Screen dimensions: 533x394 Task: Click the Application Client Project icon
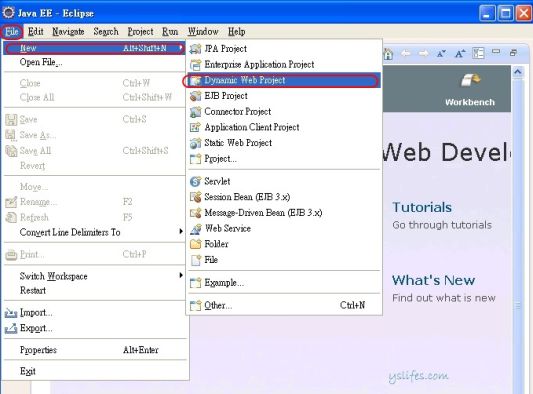195,127
